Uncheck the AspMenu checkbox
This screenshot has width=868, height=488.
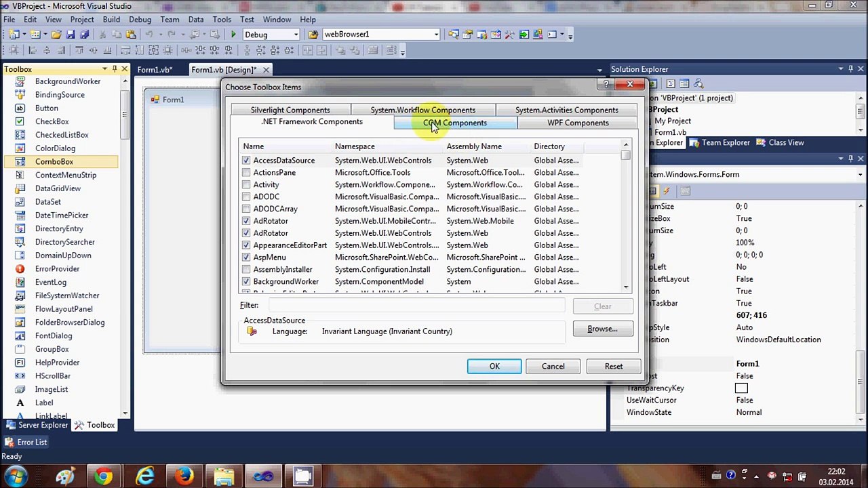tap(246, 258)
